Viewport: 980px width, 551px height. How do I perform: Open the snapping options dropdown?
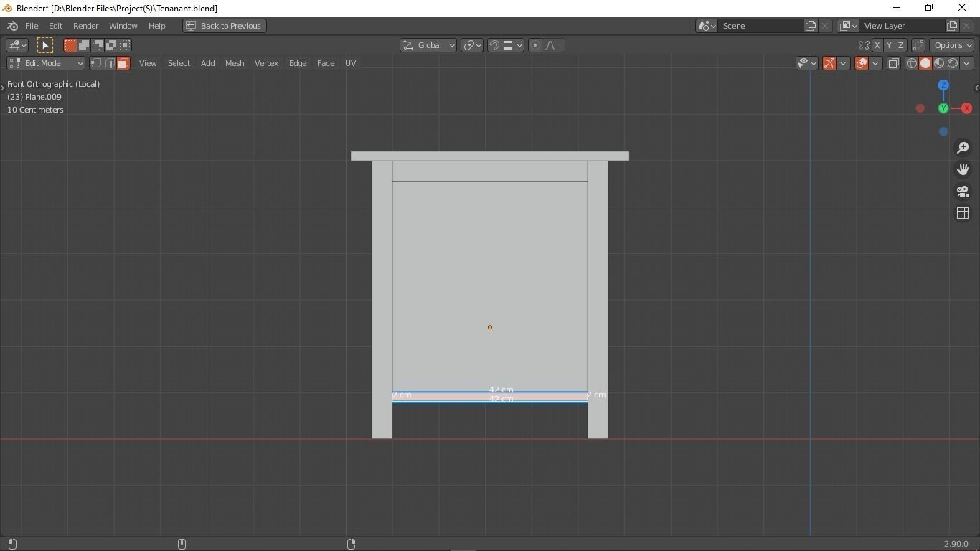512,45
